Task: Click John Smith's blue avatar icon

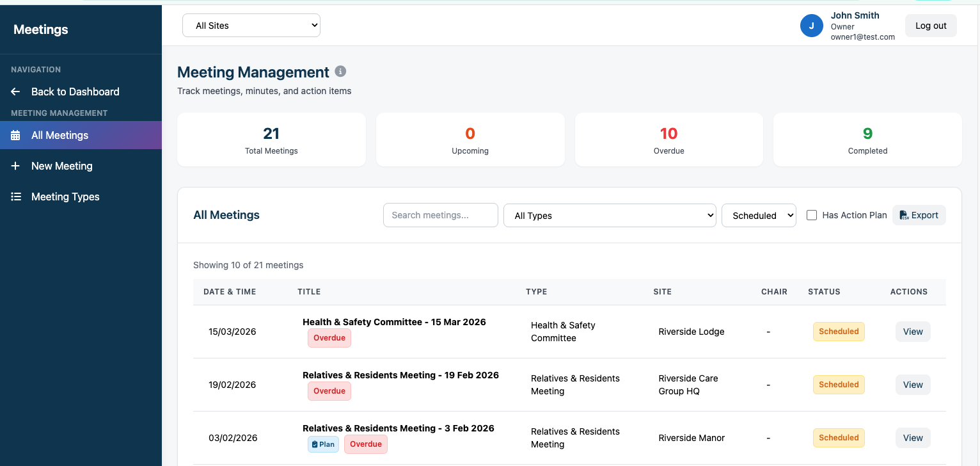Action: [811, 26]
